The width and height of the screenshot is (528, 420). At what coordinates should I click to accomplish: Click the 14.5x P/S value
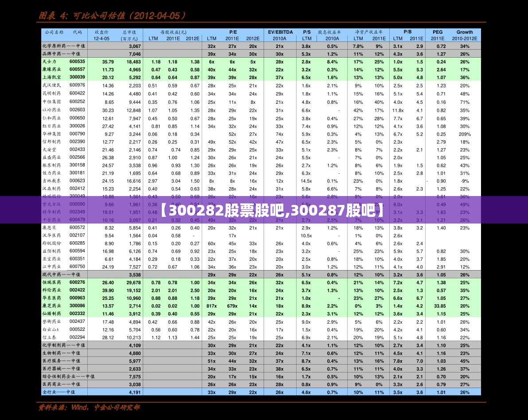coord(306,181)
